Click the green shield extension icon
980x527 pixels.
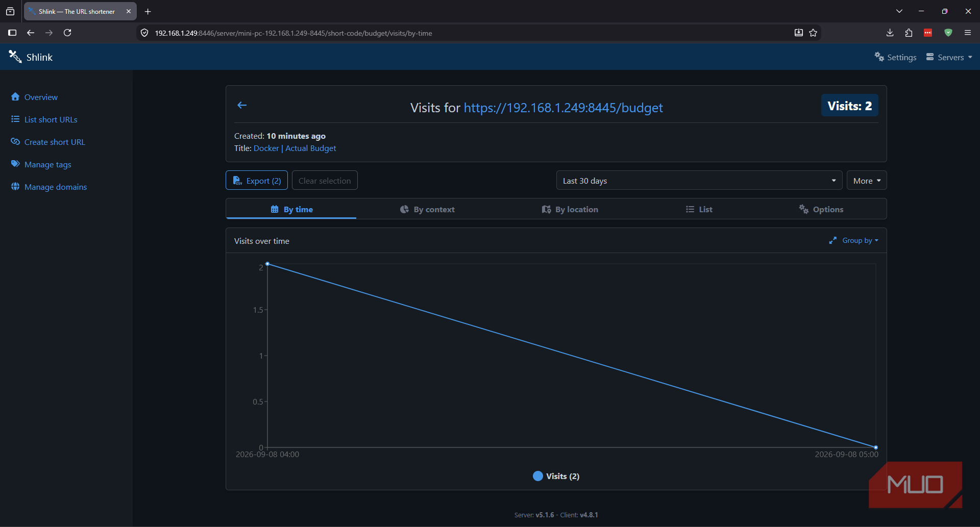point(948,33)
